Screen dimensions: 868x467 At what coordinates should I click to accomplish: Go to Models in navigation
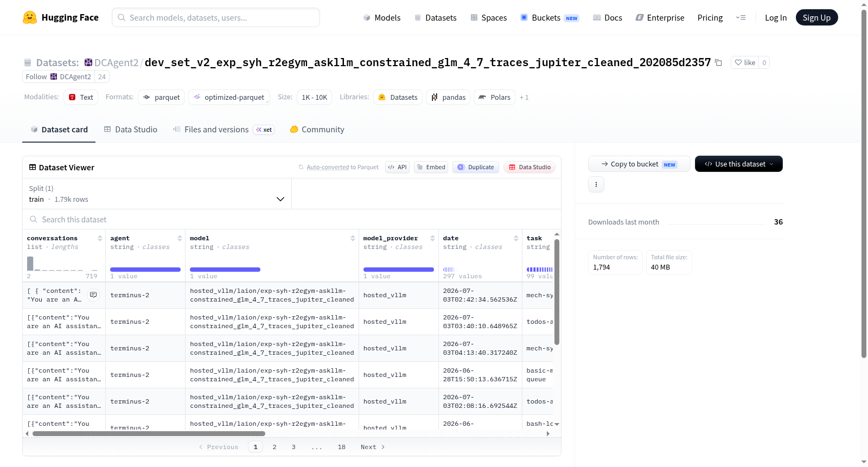[382, 17]
